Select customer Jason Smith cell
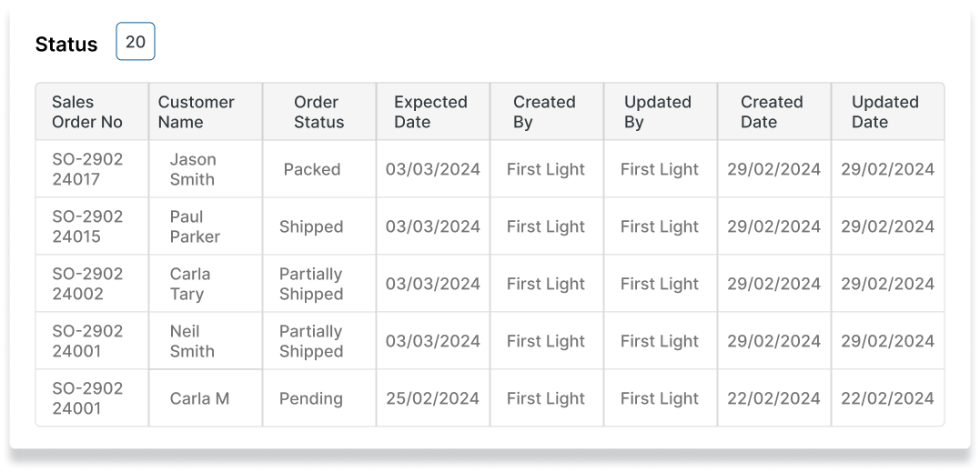 192,169
